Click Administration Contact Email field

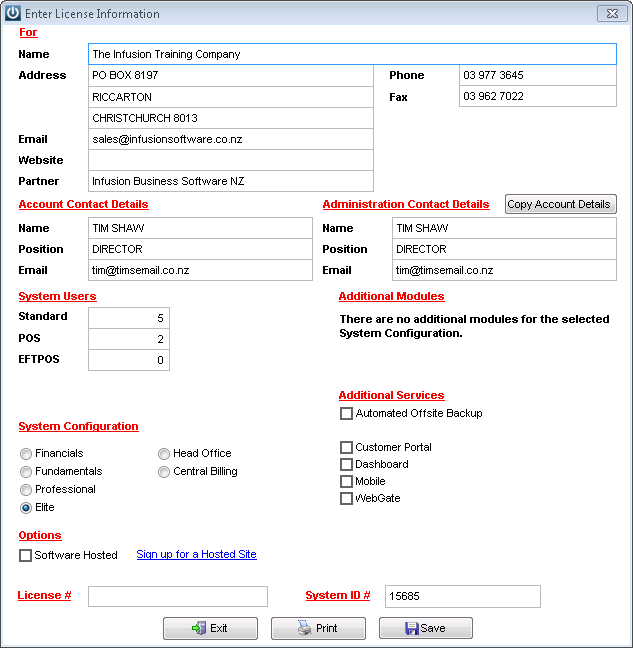pos(504,270)
